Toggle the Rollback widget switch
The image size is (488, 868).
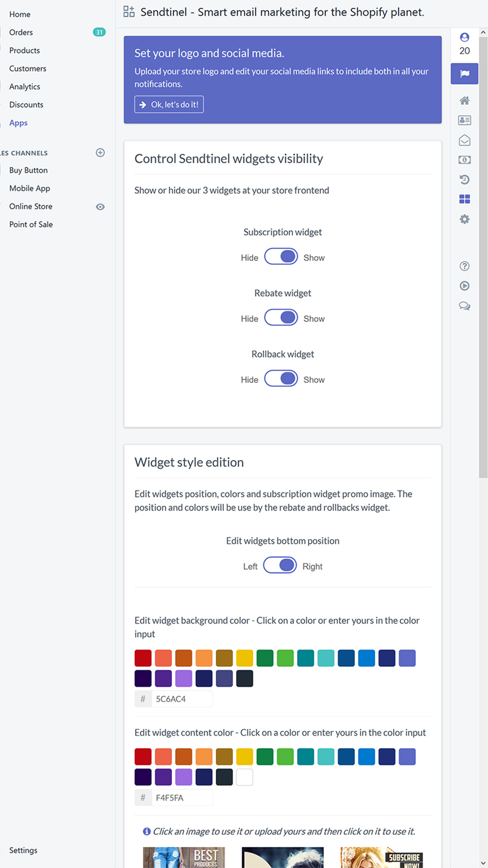click(x=281, y=378)
